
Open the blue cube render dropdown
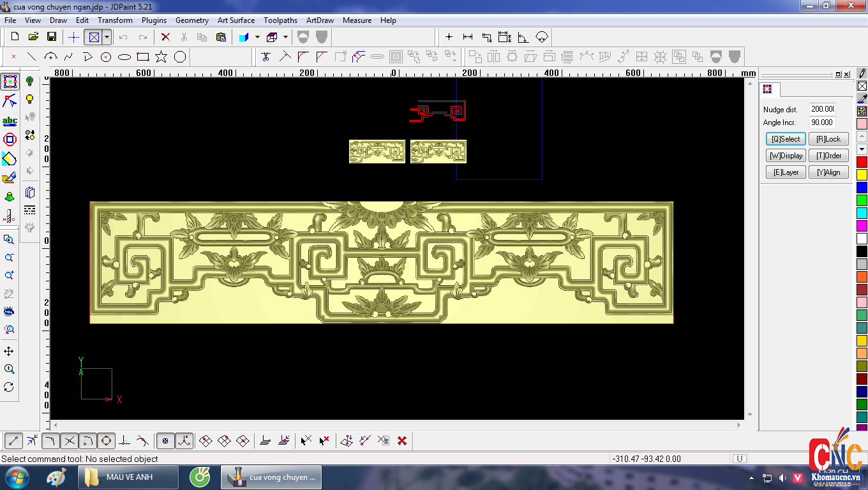[257, 37]
